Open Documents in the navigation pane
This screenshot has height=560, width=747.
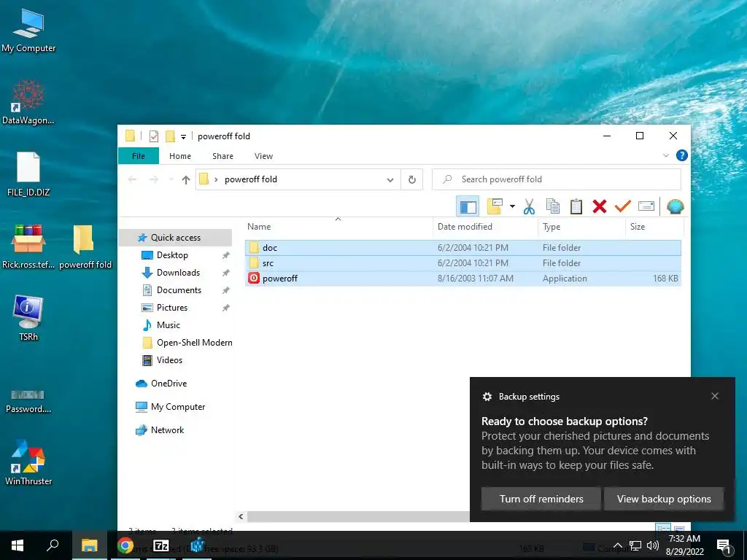click(x=179, y=290)
